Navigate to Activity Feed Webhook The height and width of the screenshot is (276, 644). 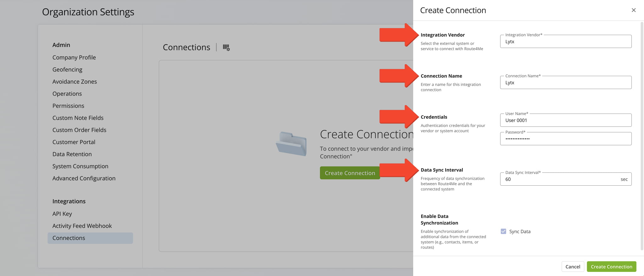click(82, 226)
